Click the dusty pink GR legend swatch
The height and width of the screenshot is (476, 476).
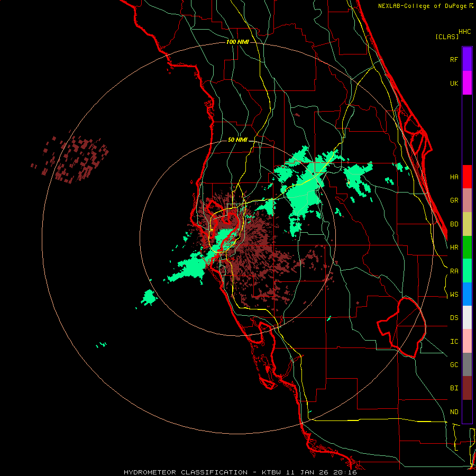click(x=467, y=200)
